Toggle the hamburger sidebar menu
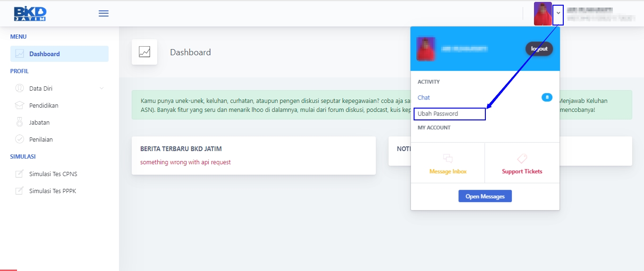Screen dimensions: 644x271 (x=103, y=14)
